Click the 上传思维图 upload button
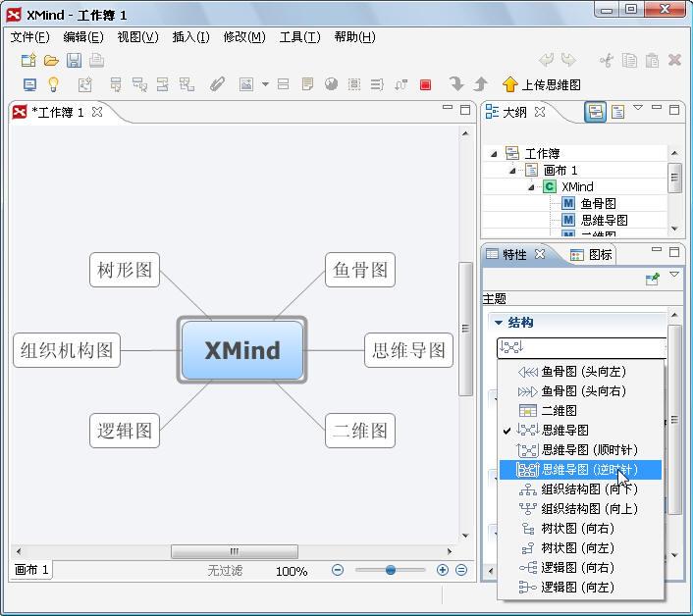Image resolution: width=693 pixels, height=616 pixels. point(542,84)
